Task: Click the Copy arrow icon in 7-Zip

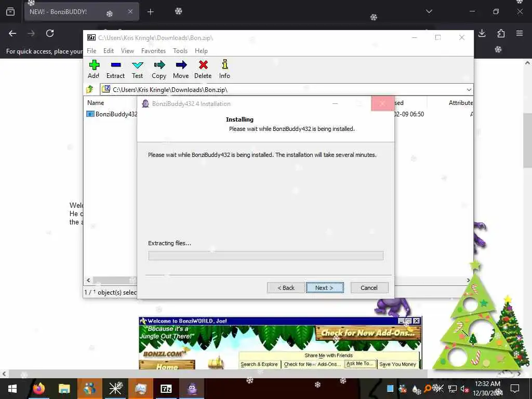Action: [159, 70]
